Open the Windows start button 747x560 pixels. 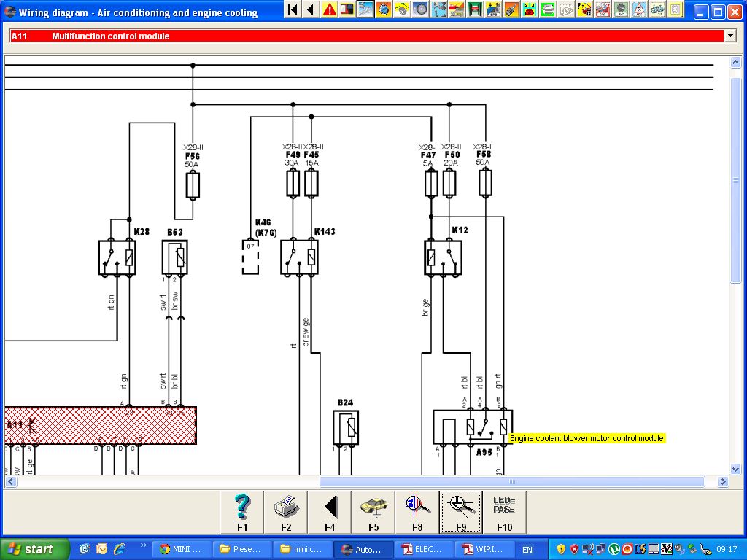(35, 549)
